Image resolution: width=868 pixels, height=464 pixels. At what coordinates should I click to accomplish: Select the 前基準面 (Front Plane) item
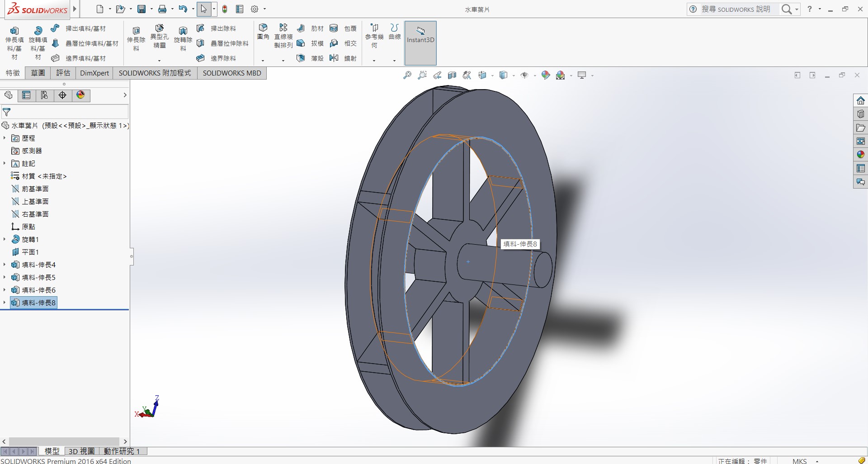tap(30, 189)
